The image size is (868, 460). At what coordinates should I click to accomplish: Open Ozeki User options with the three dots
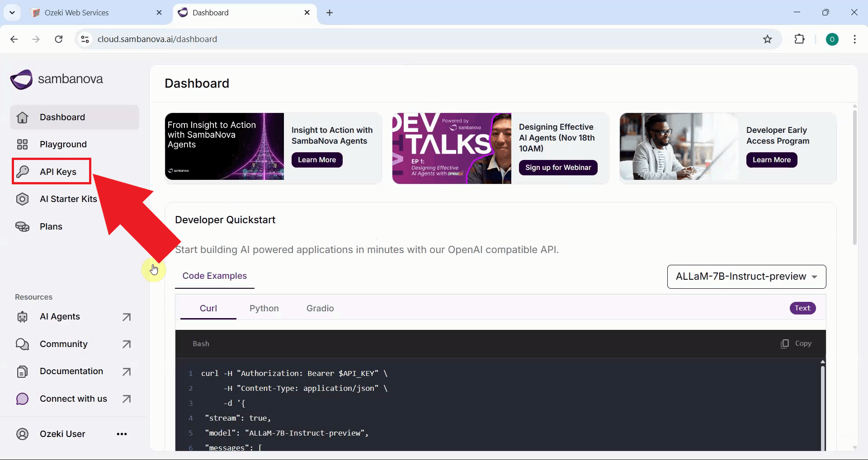[121, 434]
